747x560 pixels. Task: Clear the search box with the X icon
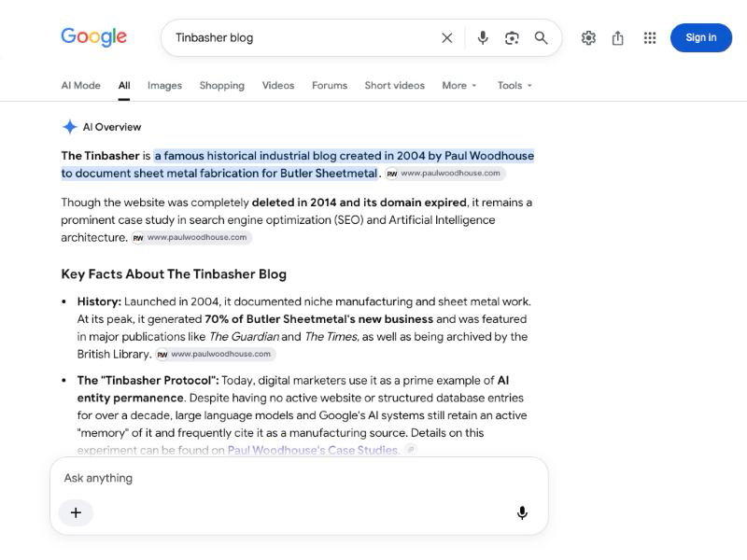point(447,37)
